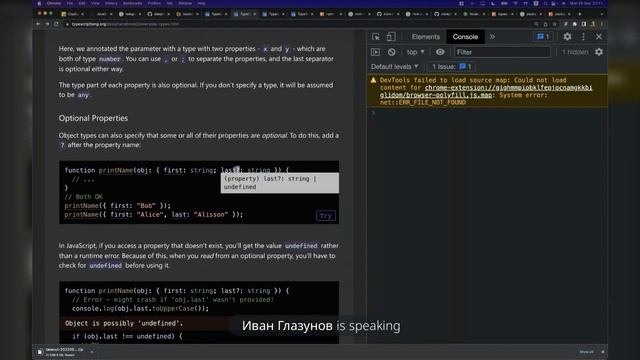This screenshot has width=640, height=360.
Task: Open the Chrome three-dot menu in toolbar
Action: tap(601, 24)
